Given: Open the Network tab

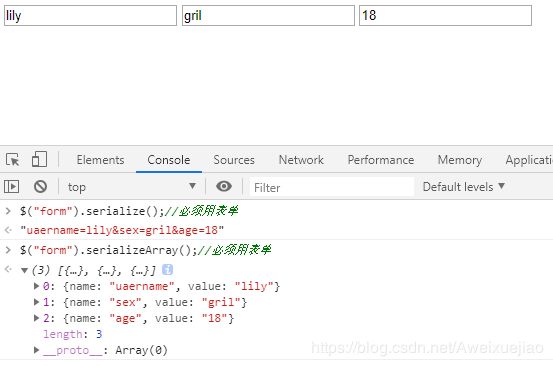Looking at the screenshot, I should click(x=301, y=160).
